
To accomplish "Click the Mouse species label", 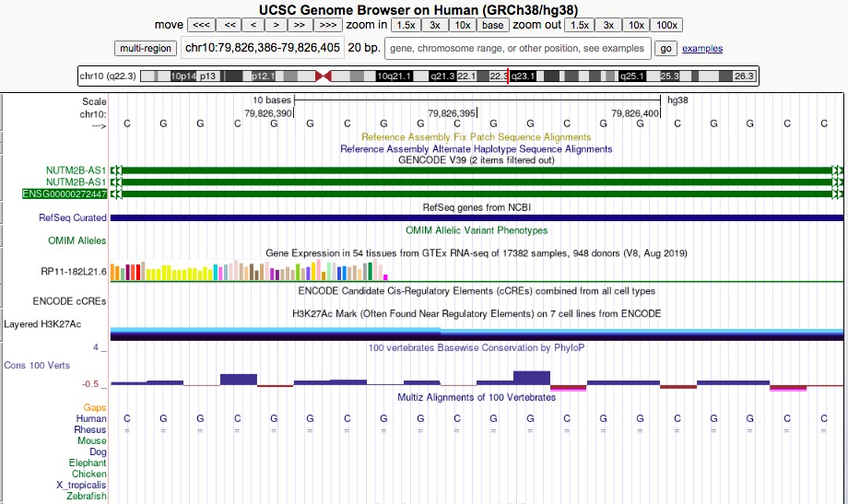I will (x=91, y=440).
